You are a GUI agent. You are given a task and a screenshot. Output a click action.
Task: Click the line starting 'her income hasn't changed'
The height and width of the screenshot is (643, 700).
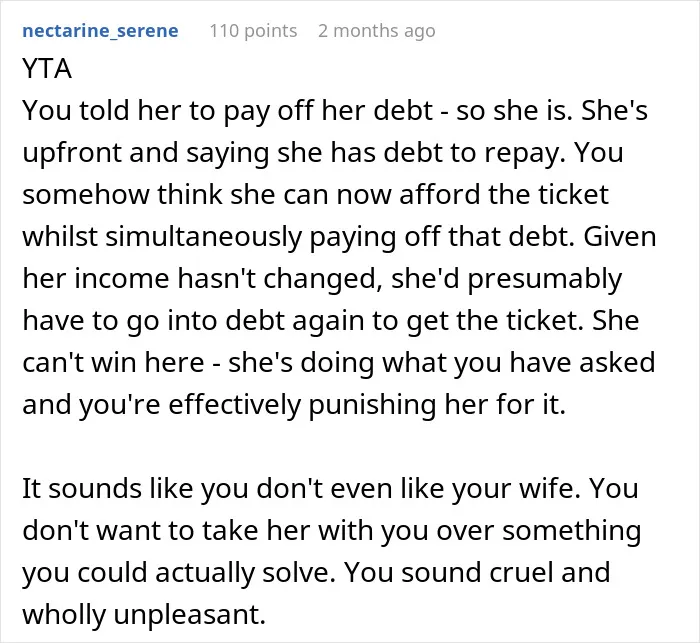tap(322, 278)
